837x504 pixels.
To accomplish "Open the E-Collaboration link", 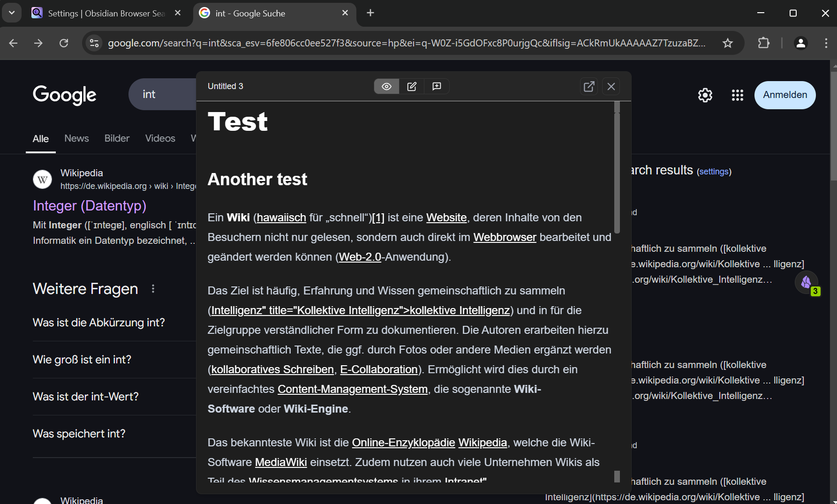I will point(379,369).
